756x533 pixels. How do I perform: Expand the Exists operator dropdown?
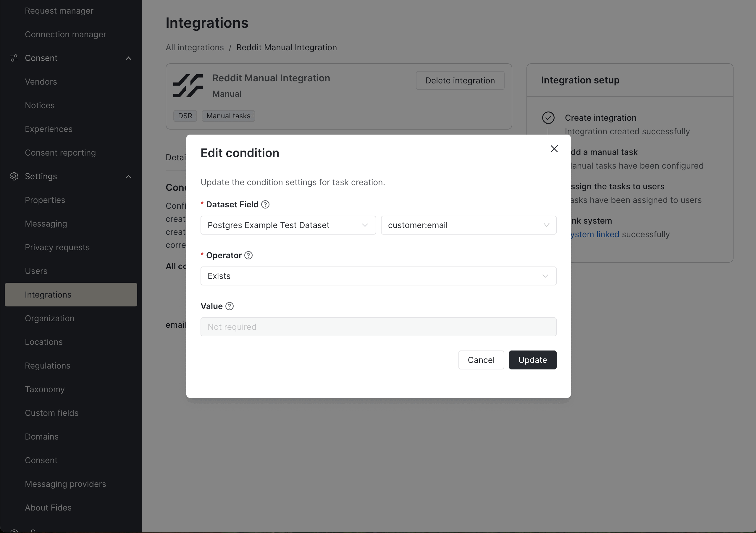pyautogui.click(x=378, y=276)
